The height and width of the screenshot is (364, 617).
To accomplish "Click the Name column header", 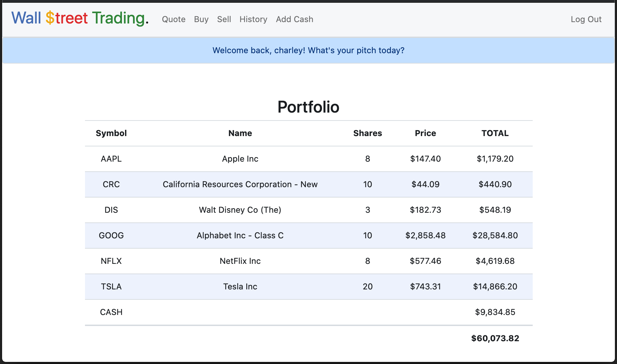I will 240,133.
